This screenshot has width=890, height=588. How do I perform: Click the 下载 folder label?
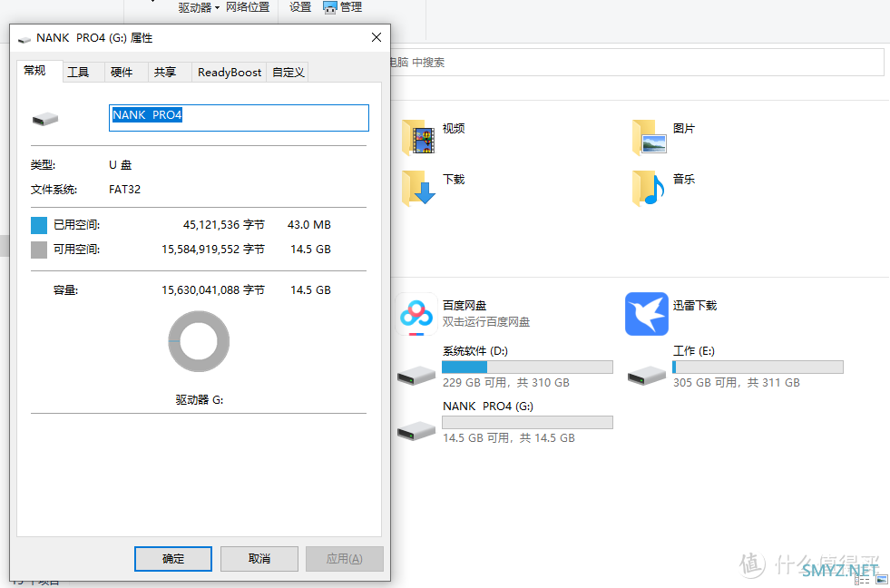click(x=454, y=180)
